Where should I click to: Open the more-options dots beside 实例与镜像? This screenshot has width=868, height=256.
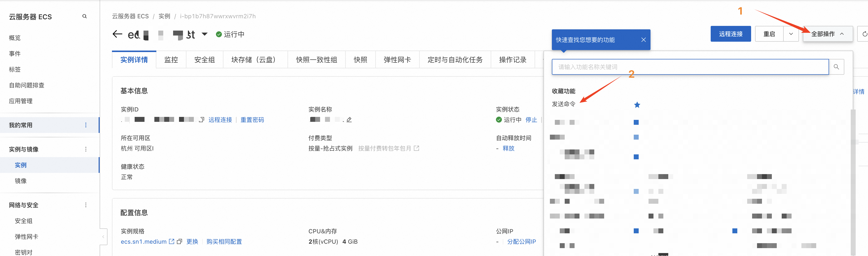[x=86, y=149]
